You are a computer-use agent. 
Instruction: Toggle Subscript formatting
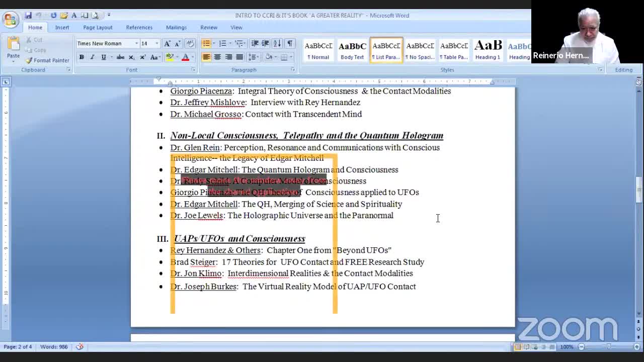[131, 57]
